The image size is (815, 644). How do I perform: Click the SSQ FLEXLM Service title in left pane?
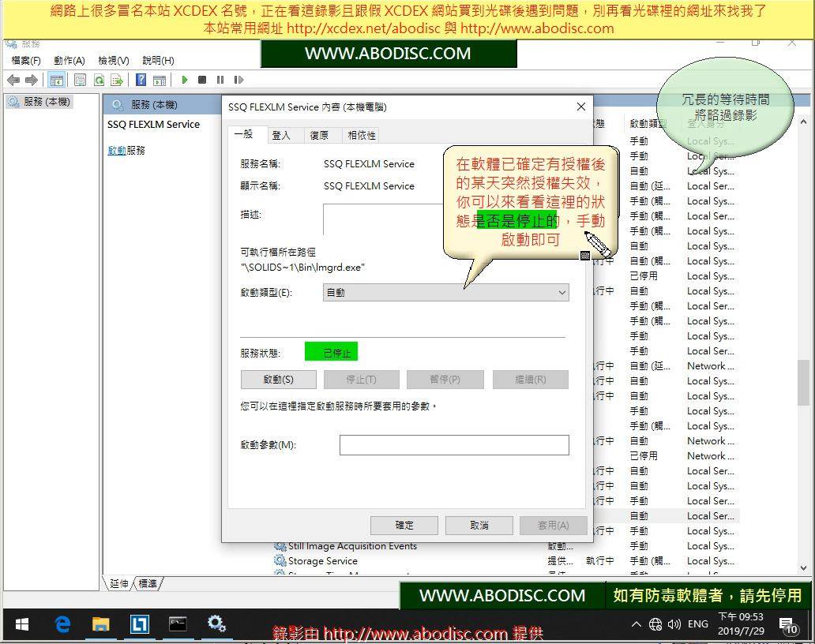coord(153,125)
